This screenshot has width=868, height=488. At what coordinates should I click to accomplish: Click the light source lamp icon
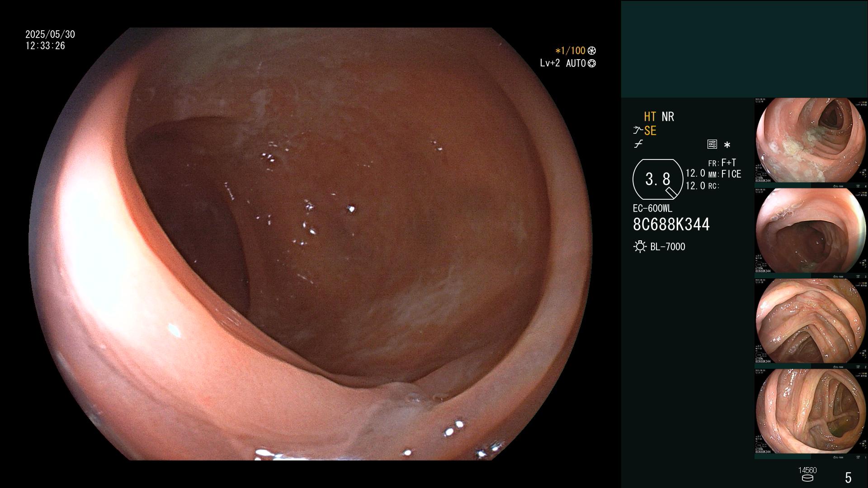coord(640,247)
